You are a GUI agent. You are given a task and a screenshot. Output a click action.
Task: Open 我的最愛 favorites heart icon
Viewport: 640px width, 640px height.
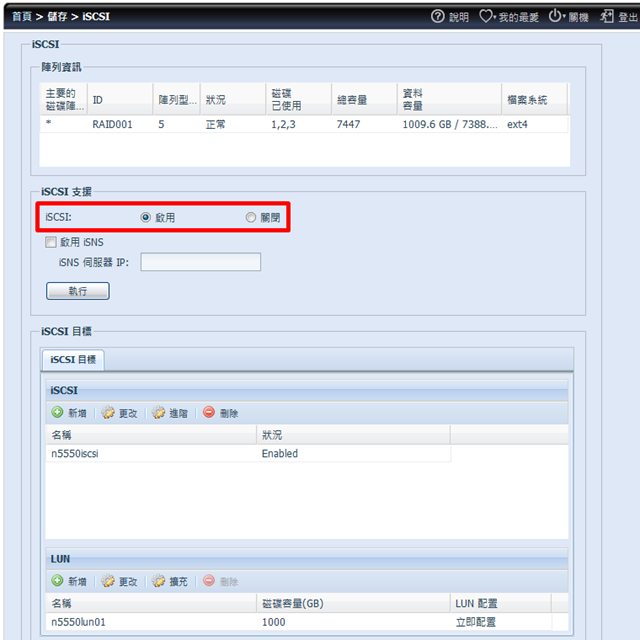(486, 16)
